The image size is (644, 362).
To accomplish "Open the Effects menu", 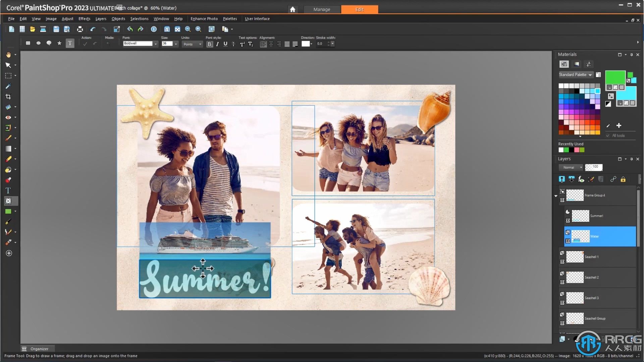I will [84, 18].
